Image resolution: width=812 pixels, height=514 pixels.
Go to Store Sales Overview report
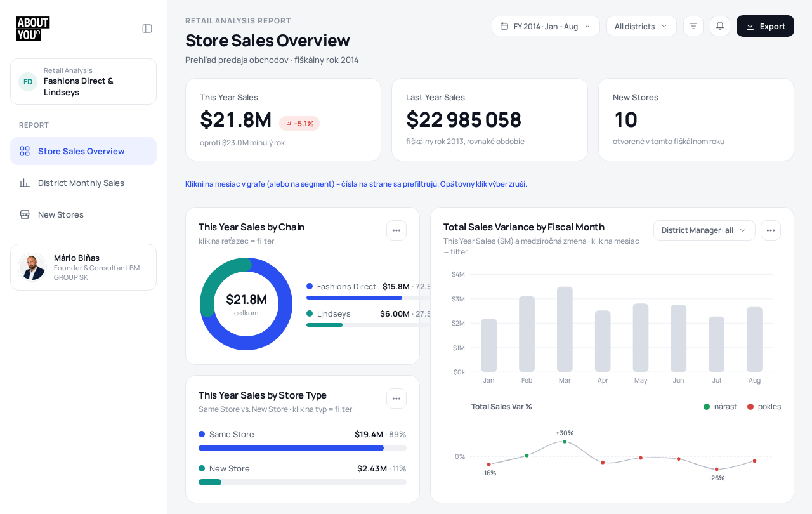(x=83, y=151)
